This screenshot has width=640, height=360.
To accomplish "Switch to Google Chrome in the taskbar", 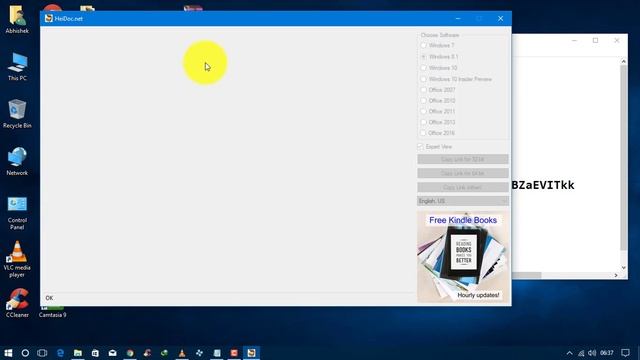I will pos(130,353).
